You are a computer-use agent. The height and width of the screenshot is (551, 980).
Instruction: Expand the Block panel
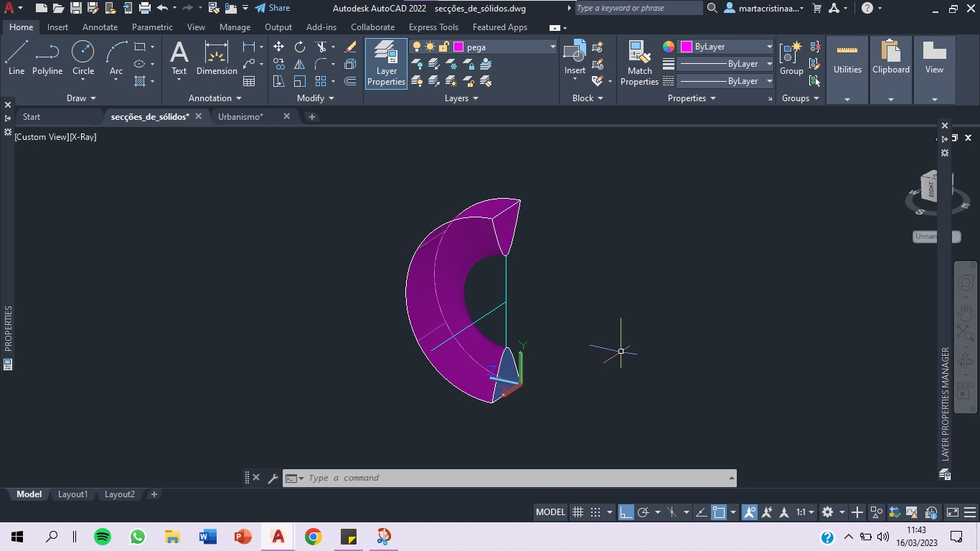(588, 98)
